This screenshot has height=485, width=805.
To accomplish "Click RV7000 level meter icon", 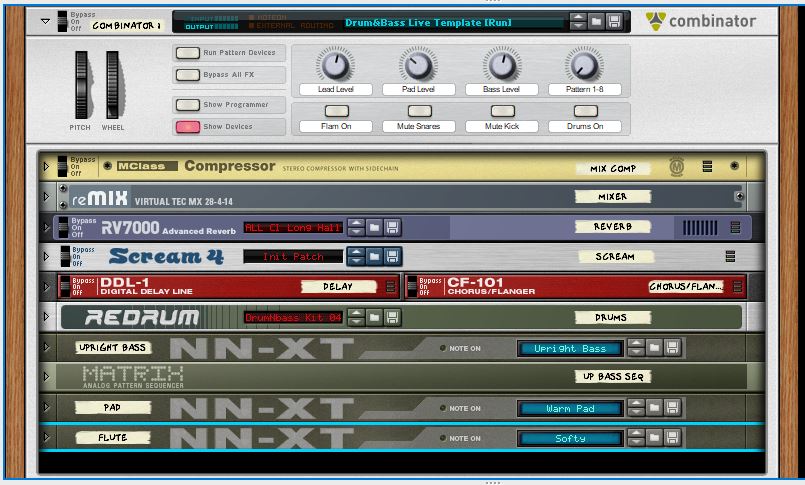I will click(x=735, y=227).
